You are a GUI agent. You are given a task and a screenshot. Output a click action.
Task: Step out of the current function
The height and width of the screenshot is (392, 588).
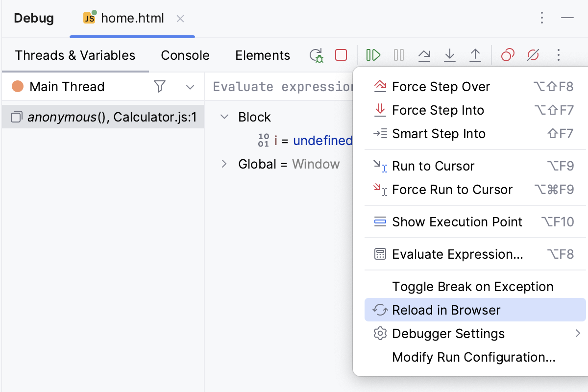(x=475, y=55)
